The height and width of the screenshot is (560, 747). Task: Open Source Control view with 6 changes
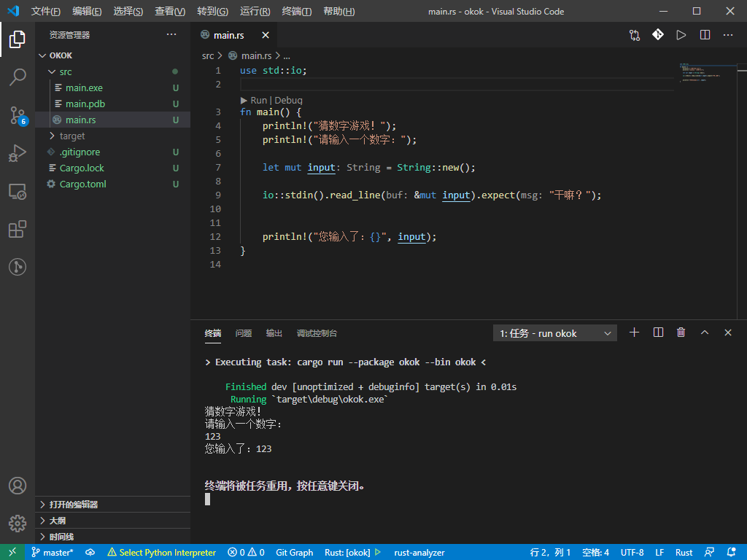click(18, 115)
